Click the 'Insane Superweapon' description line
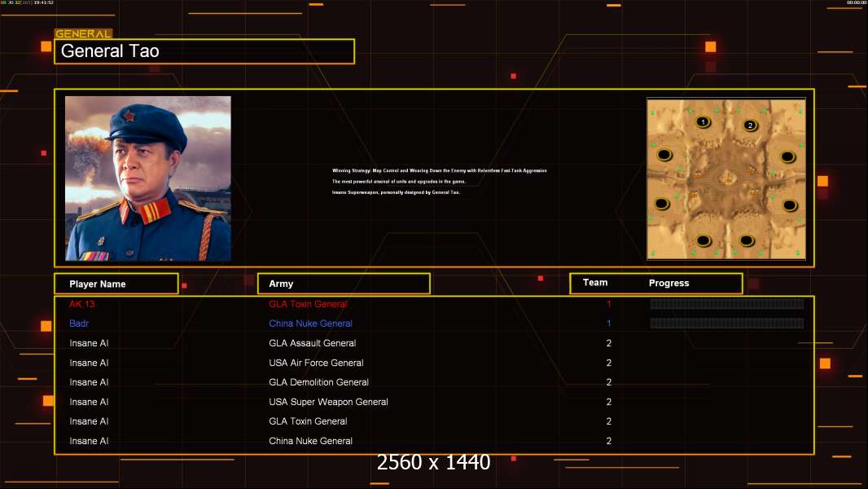868x489 pixels. point(396,192)
